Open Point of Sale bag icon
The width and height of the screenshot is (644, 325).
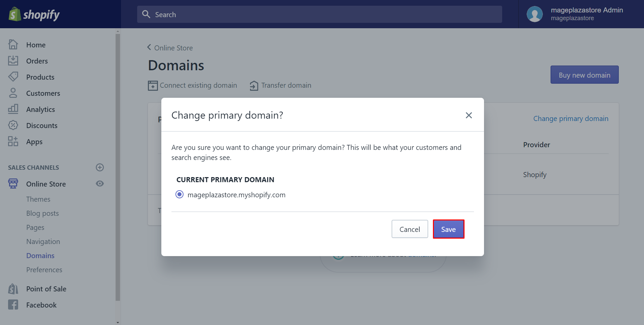coord(13,288)
